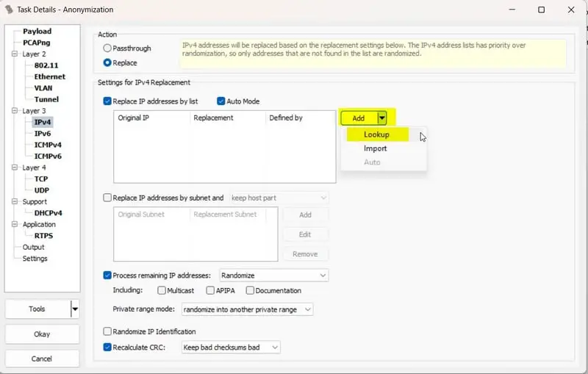Image resolution: width=588 pixels, height=374 pixels.
Task: Maximize the Task Details window
Action: (541, 10)
